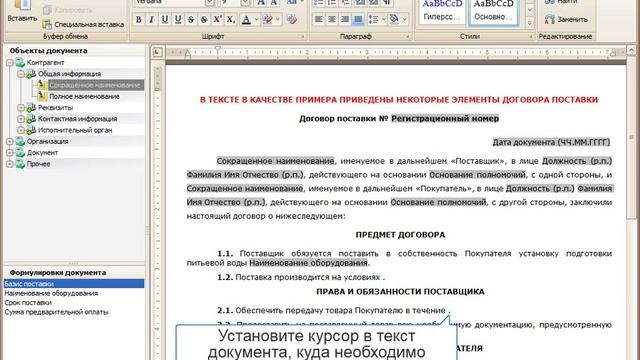This screenshot has height=360, width=640.
Task: Click the scroll-up arrow of the document
Action: point(631,51)
